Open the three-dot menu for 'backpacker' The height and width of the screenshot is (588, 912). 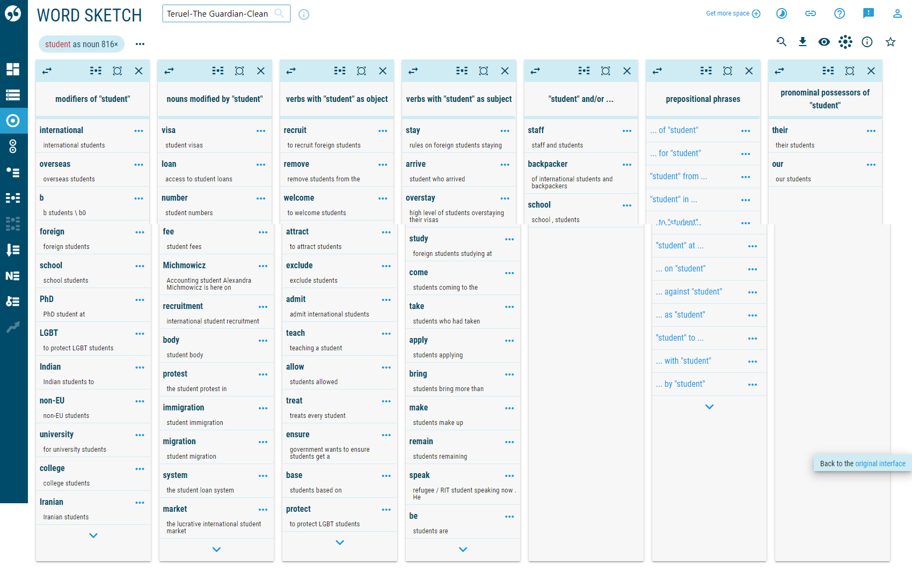[627, 165]
